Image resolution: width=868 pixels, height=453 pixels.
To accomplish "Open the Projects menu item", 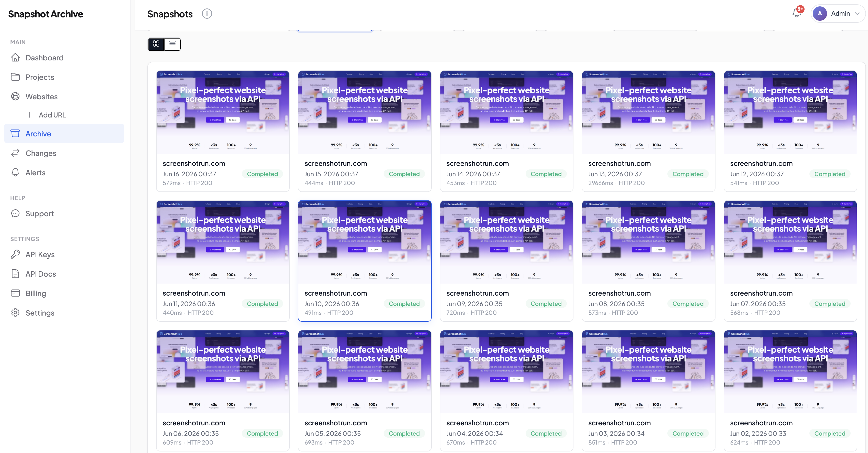I will tap(64, 77).
